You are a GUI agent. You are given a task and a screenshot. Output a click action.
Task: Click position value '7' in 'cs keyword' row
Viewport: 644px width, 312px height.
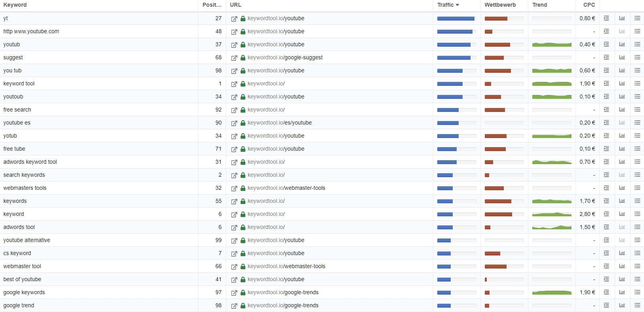pyautogui.click(x=220, y=253)
